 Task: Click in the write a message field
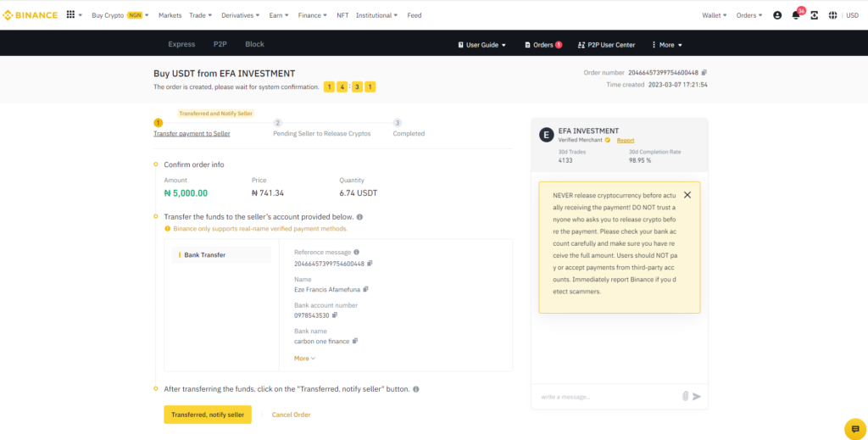[x=608, y=397]
